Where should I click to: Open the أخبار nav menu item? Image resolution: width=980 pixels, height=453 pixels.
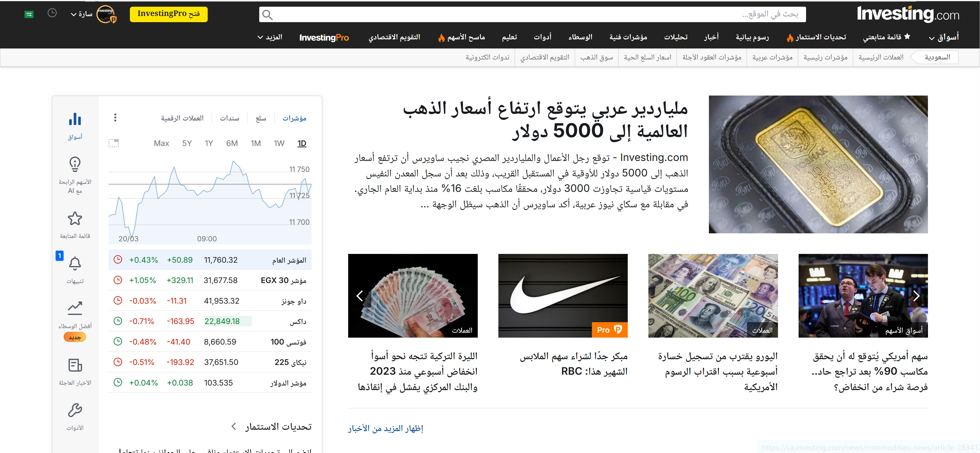pyautogui.click(x=711, y=37)
